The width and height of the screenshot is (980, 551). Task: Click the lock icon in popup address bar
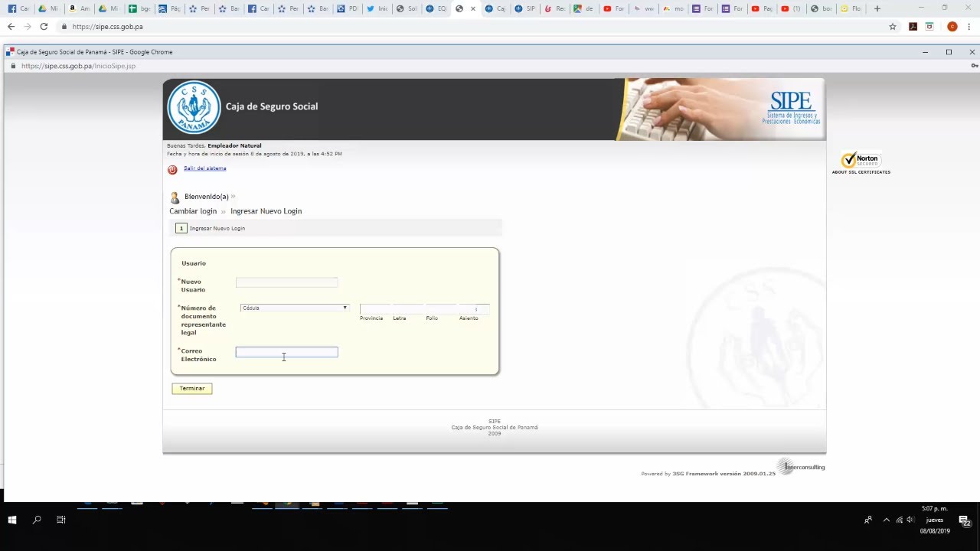click(12, 66)
